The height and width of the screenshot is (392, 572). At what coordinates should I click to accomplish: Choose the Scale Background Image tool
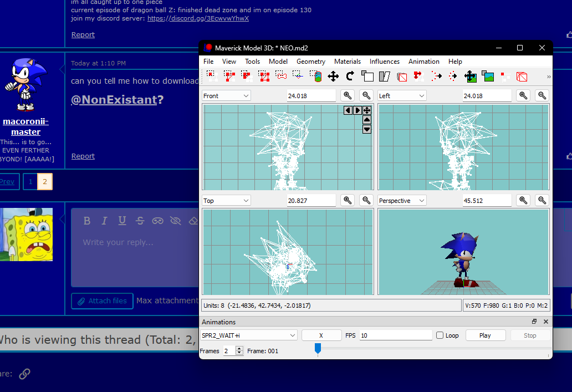pos(488,77)
